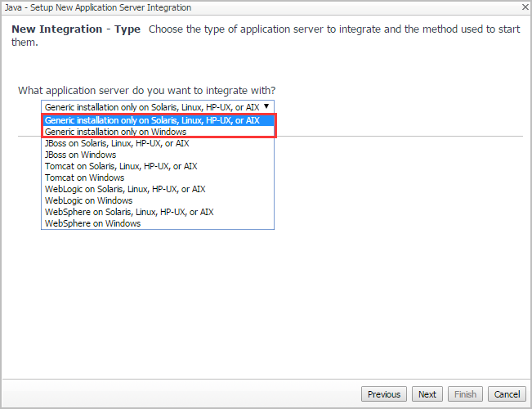Click the combo box dropdown arrow

click(266, 106)
